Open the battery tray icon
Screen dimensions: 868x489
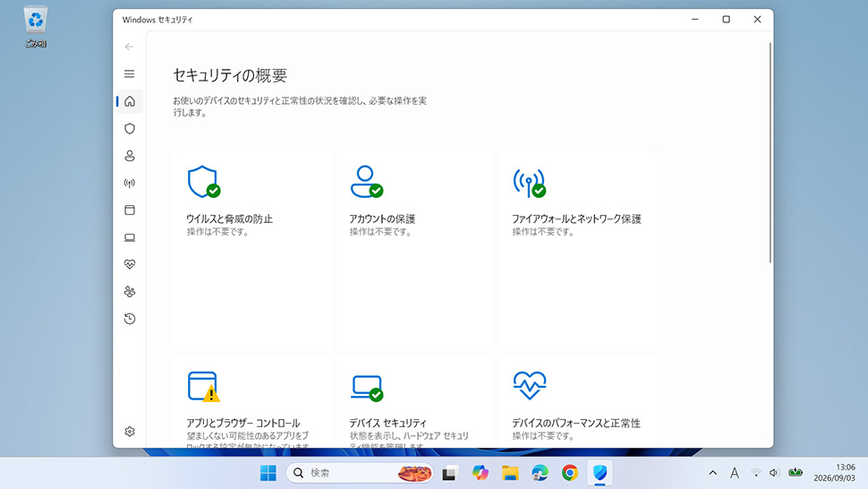[796, 472]
